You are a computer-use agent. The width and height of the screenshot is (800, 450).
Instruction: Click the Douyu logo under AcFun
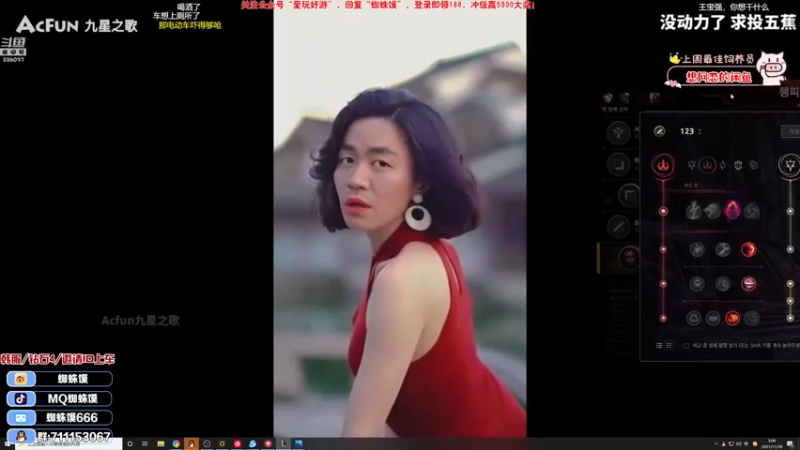pyautogui.click(x=13, y=49)
